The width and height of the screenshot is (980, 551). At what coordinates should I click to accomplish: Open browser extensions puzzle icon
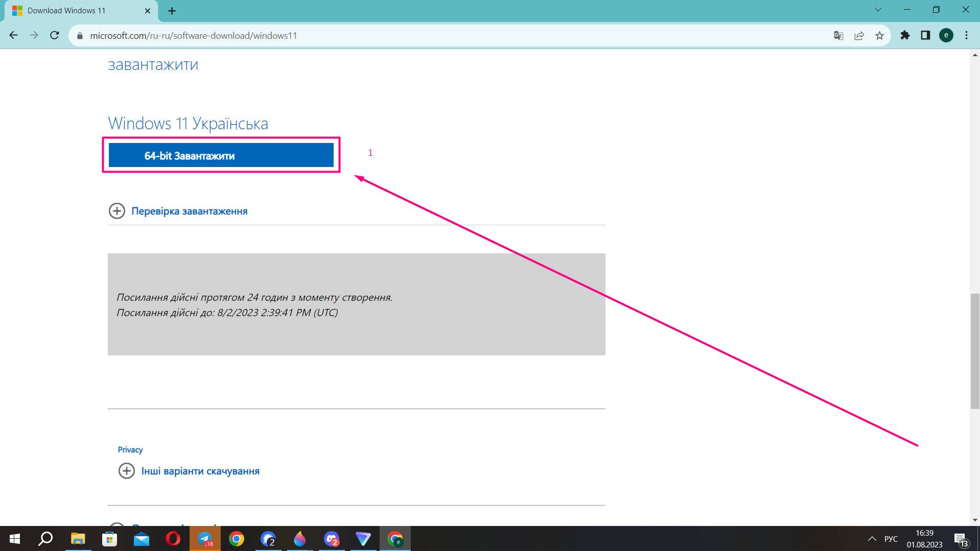[905, 35]
